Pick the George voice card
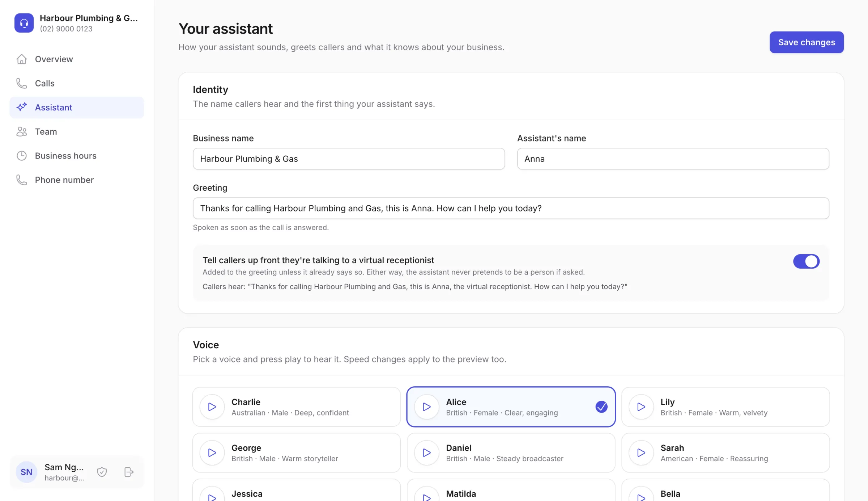This screenshot has width=868, height=501. pos(297,453)
